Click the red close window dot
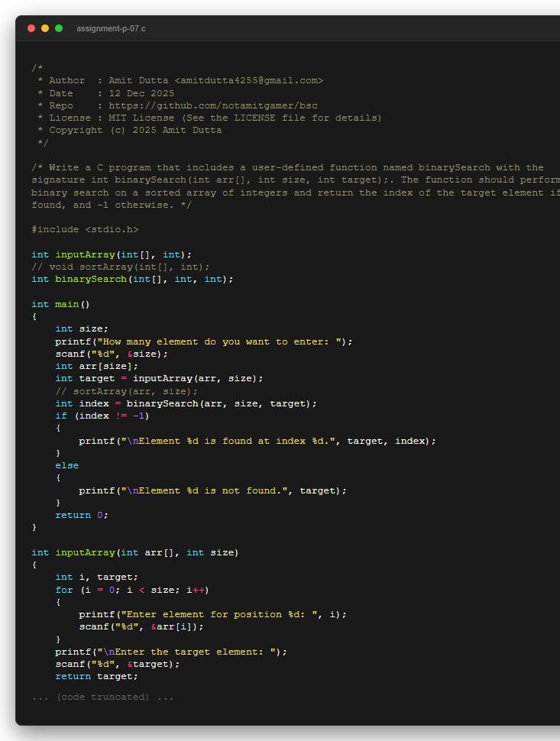This screenshot has width=560, height=741. click(x=31, y=28)
